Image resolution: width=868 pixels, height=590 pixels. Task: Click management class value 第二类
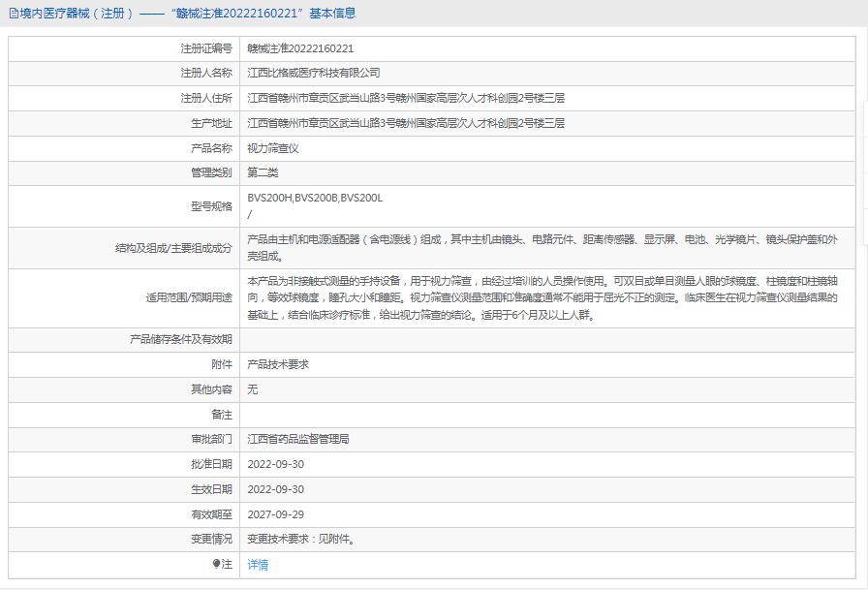pos(263,172)
